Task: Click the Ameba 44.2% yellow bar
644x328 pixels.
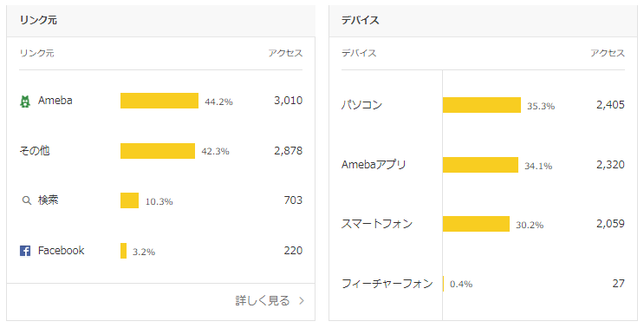Action: (x=159, y=101)
